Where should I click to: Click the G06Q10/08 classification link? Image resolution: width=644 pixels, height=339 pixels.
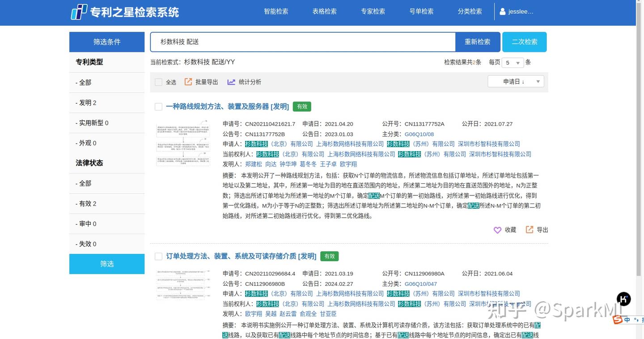pyautogui.click(x=419, y=134)
